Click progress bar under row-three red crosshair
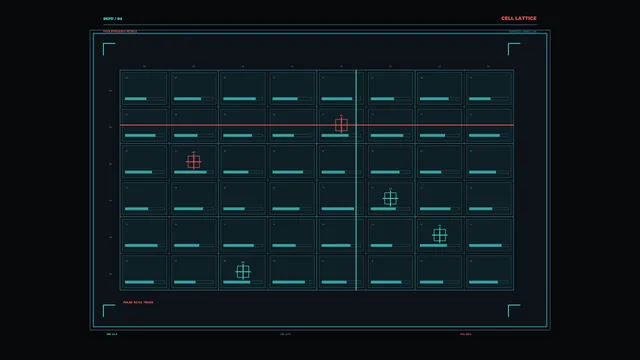This screenshot has width=640, height=360. pos(193,172)
